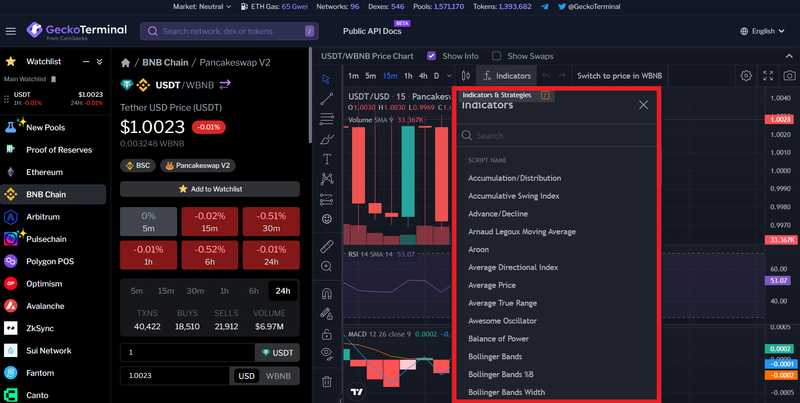This screenshot has width=800, height=403.
Task: Select the ruler measure tool
Action: pyautogui.click(x=327, y=247)
